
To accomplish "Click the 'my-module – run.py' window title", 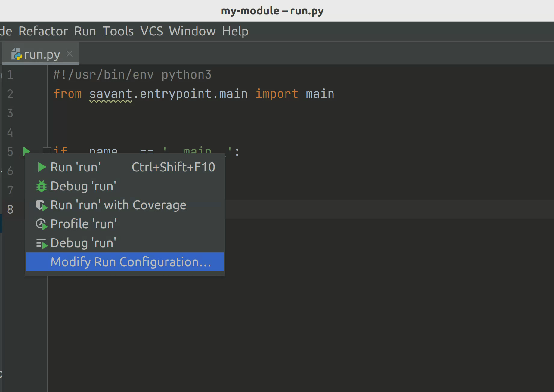I will point(272,11).
